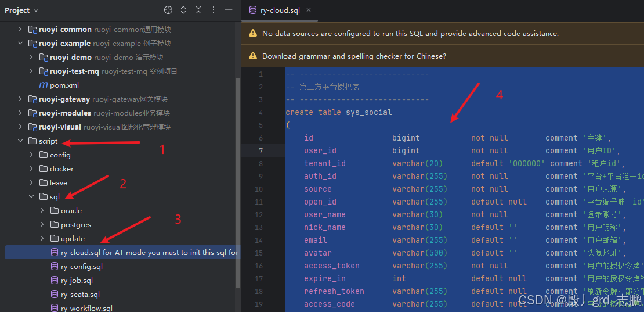
Task: Select the ry-cloud.sql editor tab
Action: coord(280,10)
